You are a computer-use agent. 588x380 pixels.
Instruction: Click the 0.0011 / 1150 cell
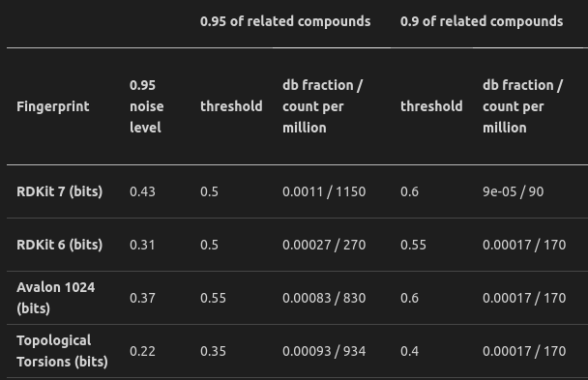(x=324, y=191)
